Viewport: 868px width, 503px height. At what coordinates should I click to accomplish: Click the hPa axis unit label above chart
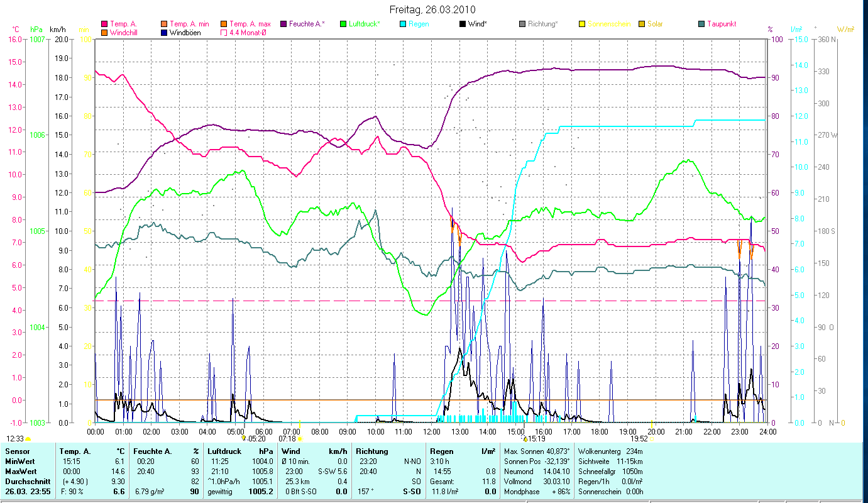[x=36, y=29]
